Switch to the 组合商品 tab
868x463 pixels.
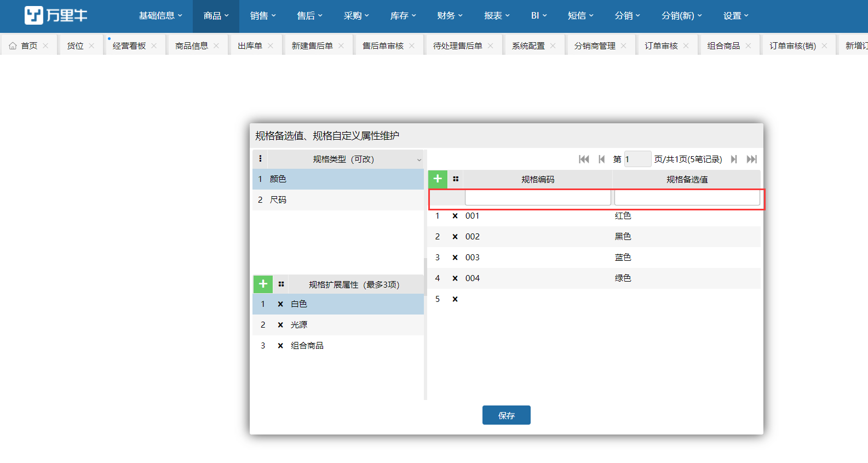[723, 46]
